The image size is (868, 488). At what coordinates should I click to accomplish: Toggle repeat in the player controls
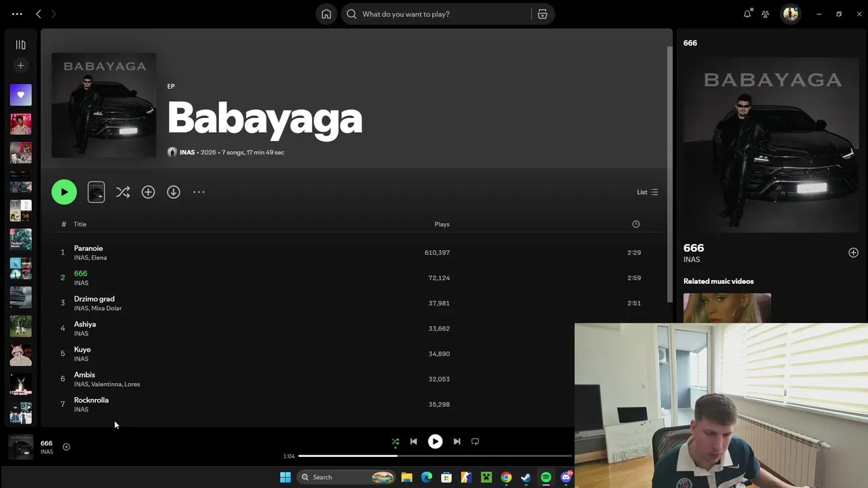pyautogui.click(x=475, y=441)
